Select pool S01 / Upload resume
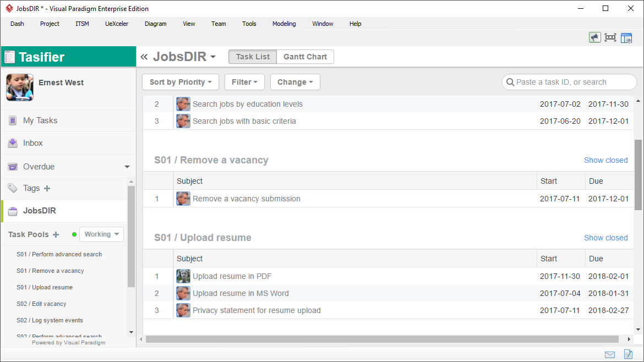 click(45, 287)
